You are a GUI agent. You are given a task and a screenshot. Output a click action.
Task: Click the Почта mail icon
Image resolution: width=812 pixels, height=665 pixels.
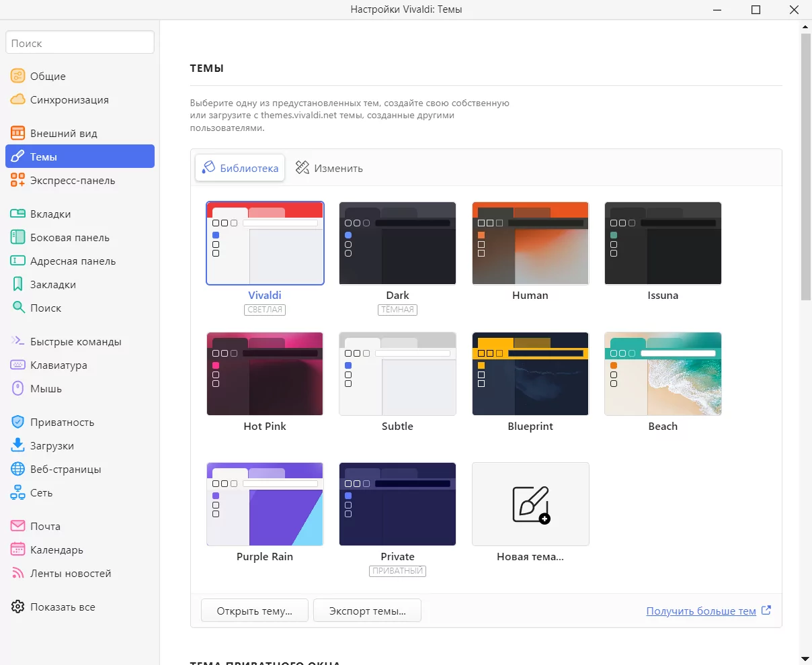[18, 526]
